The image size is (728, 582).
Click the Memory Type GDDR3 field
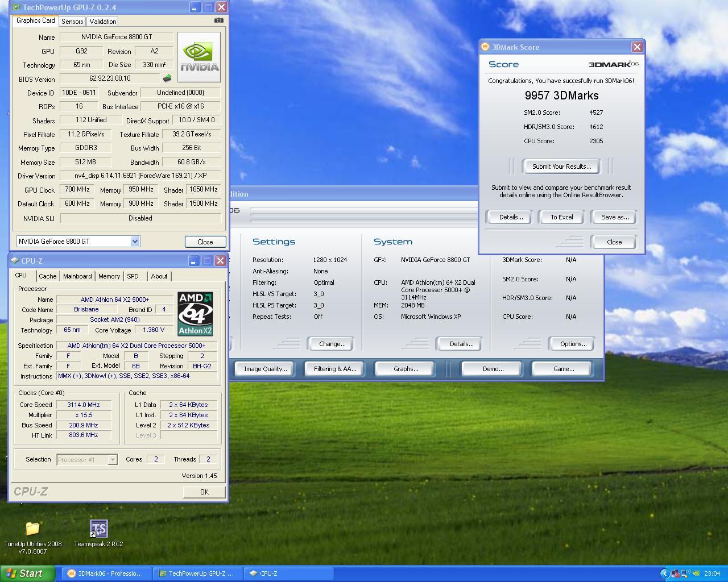(86, 148)
